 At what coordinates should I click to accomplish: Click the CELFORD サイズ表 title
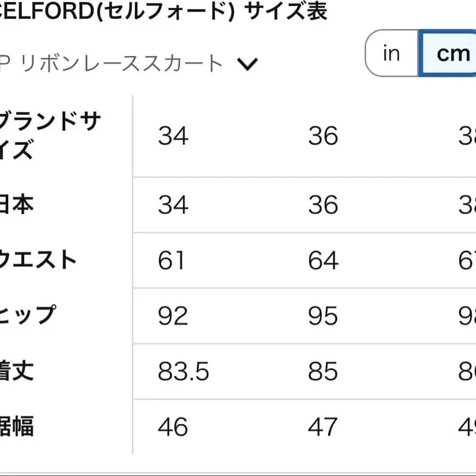coord(164,13)
